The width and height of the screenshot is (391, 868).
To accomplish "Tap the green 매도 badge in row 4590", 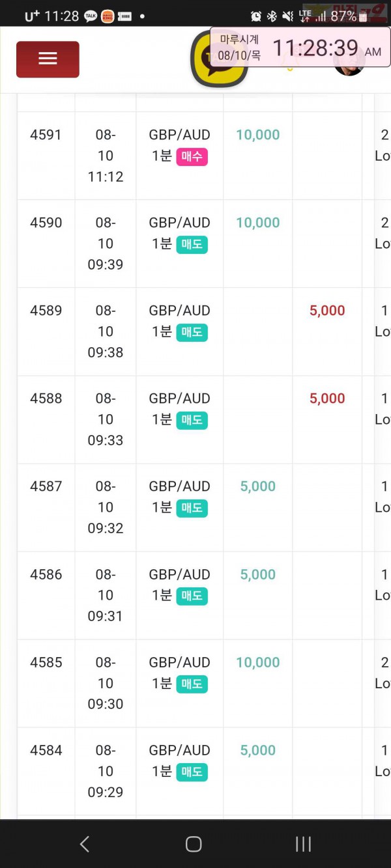I will pyautogui.click(x=192, y=244).
